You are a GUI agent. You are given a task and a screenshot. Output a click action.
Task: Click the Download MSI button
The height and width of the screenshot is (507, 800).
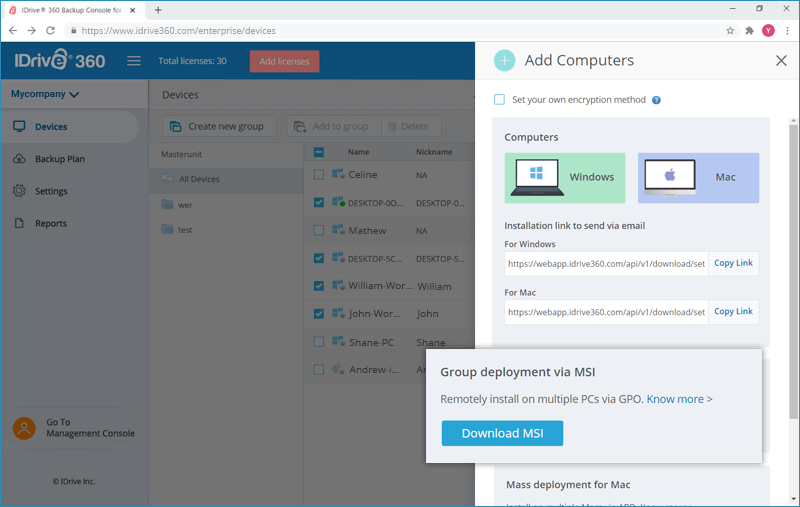[502, 433]
